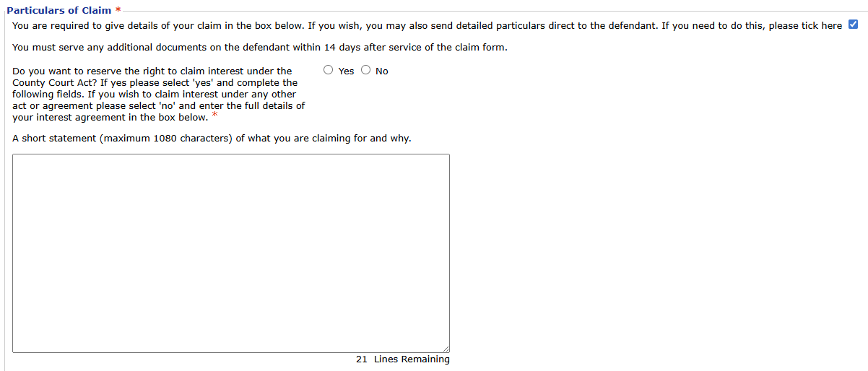Click the text box resize grip
Viewport: 868px width, 371px height.
pos(445,349)
